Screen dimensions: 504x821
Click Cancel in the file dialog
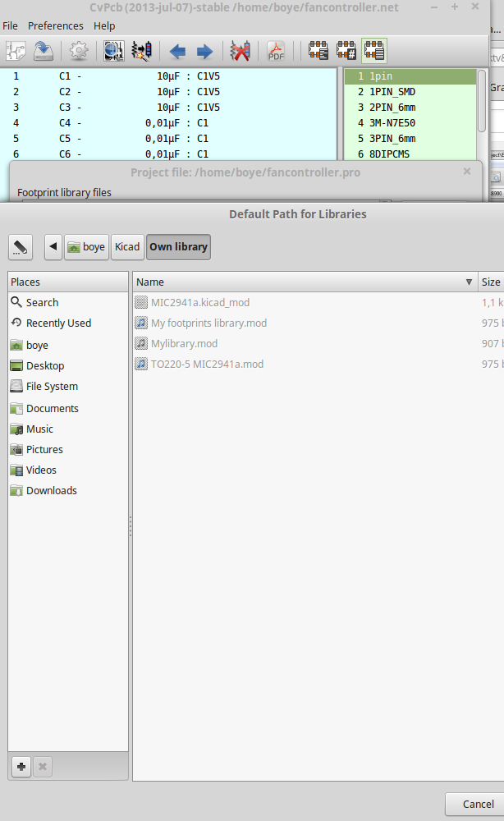(476, 805)
